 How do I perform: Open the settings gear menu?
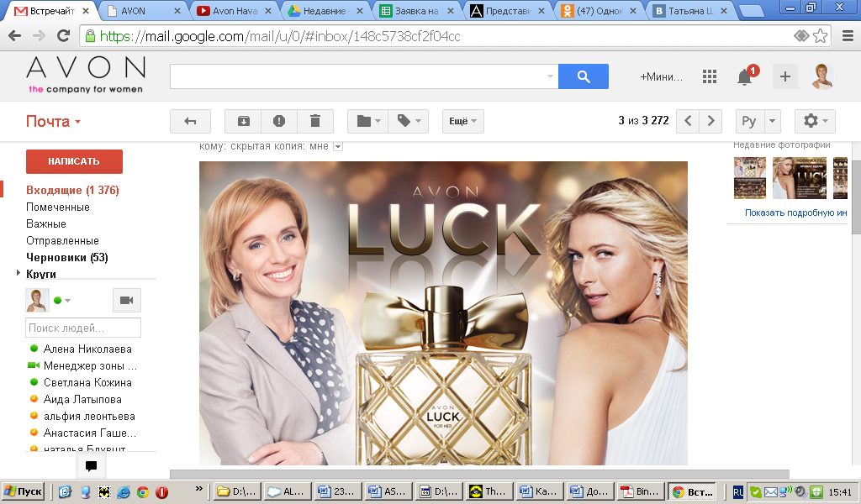click(815, 121)
